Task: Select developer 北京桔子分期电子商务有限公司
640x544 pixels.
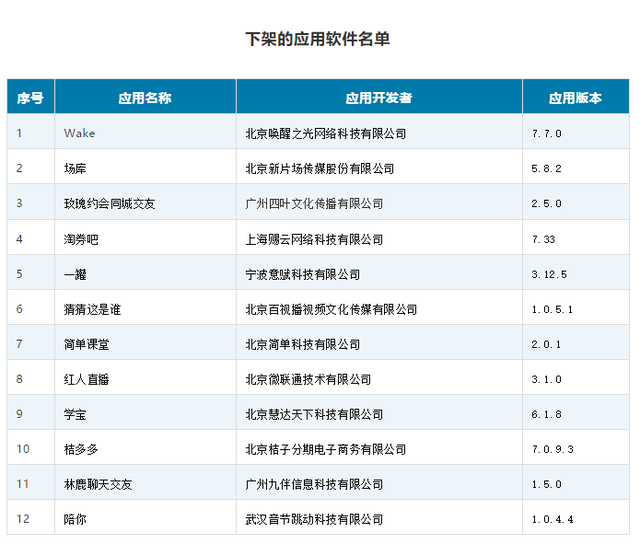Action: (326, 449)
